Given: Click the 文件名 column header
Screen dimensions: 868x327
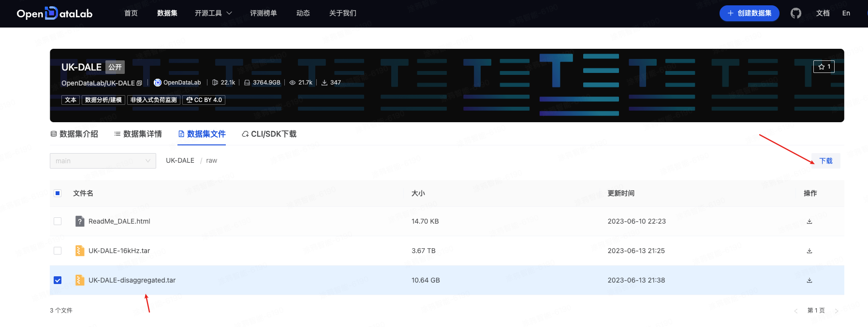Looking at the screenshot, I should tap(83, 193).
